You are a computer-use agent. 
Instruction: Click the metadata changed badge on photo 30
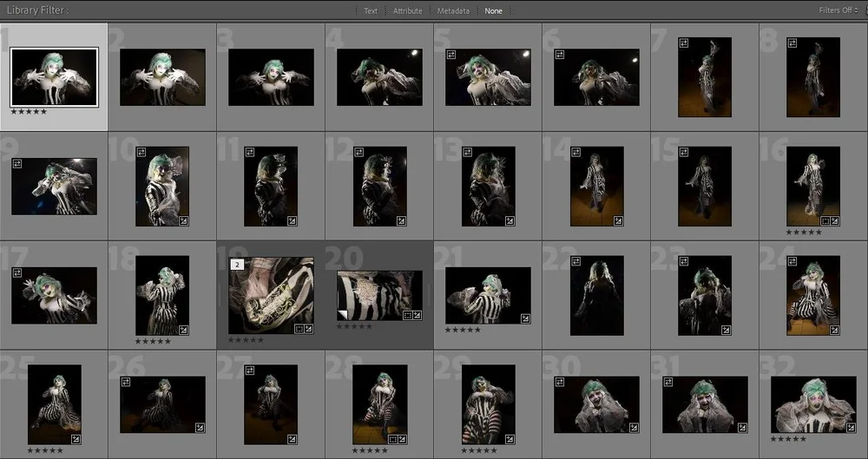coord(560,382)
